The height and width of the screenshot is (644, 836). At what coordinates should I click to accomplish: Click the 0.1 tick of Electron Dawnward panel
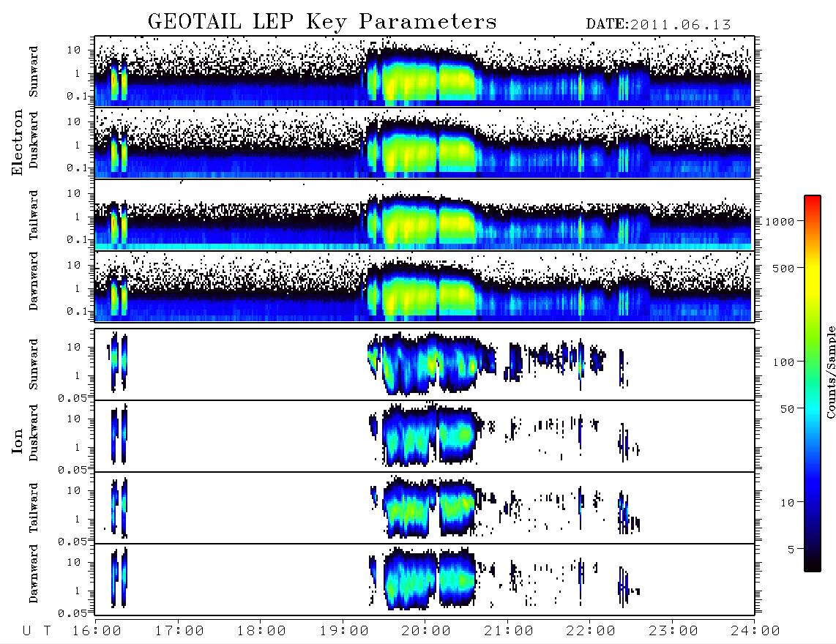(78, 311)
